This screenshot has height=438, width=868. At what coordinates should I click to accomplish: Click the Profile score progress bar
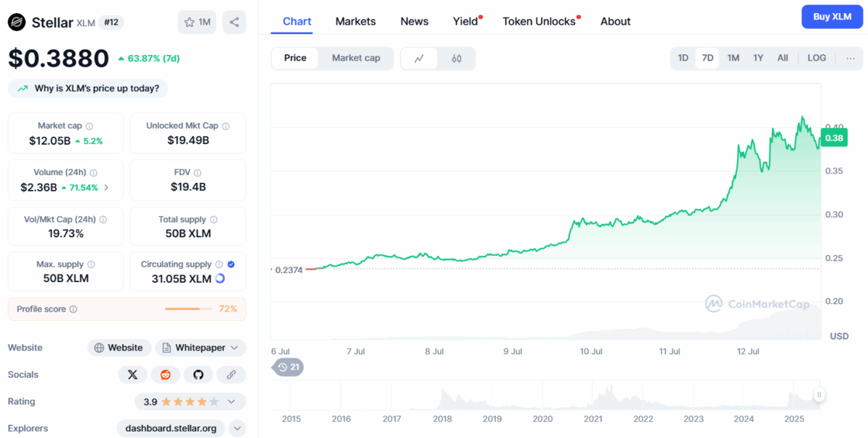point(190,309)
